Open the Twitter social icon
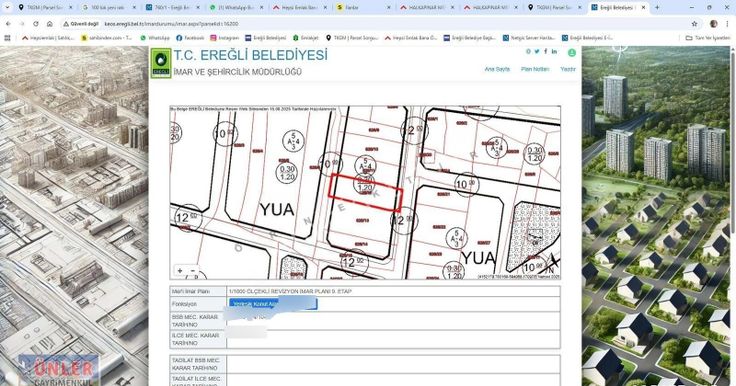The width and height of the screenshot is (736, 386). pos(537,52)
